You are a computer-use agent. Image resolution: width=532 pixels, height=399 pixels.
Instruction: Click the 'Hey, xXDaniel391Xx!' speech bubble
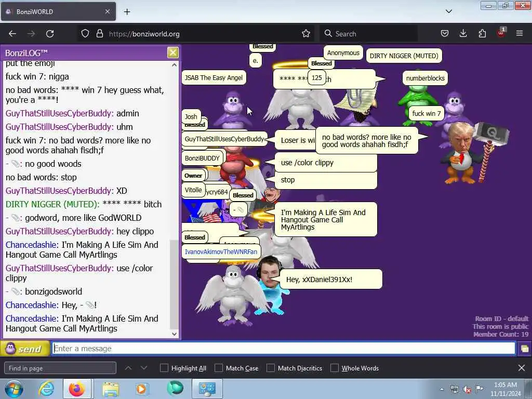click(331, 280)
